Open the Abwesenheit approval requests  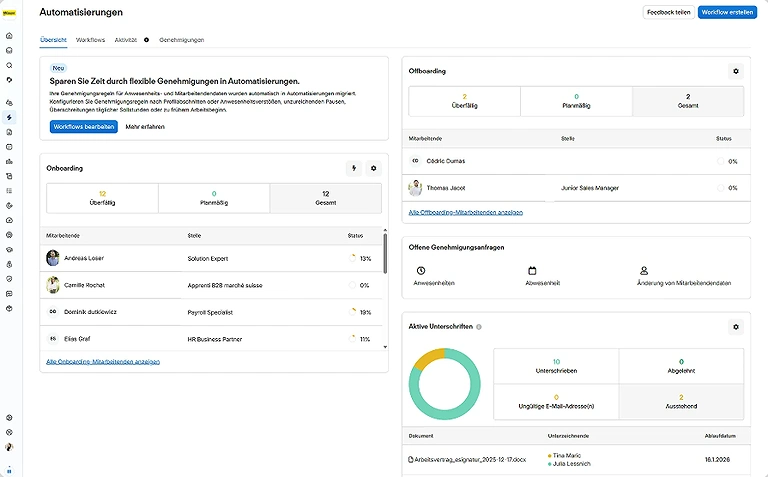tap(542, 276)
